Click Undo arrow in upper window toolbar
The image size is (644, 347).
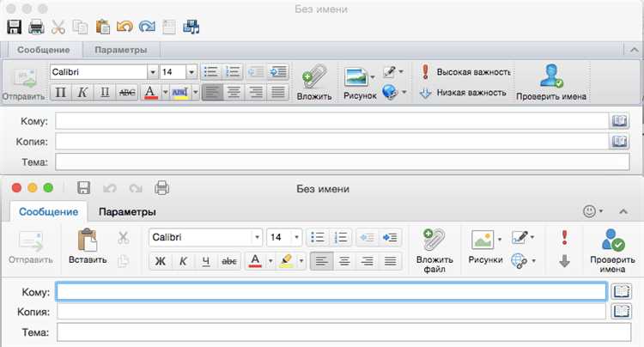click(x=125, y=27)
